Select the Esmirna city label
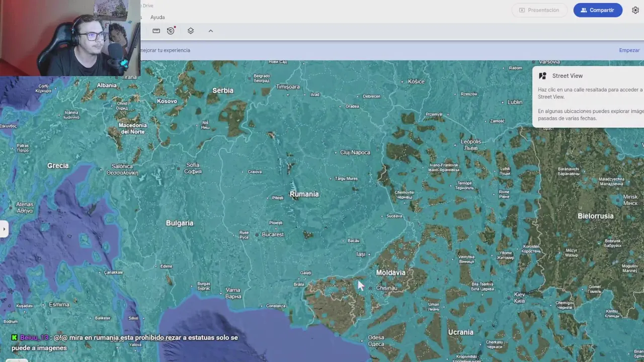This screenshot has width=644, height=362. [x=59, y=305]
